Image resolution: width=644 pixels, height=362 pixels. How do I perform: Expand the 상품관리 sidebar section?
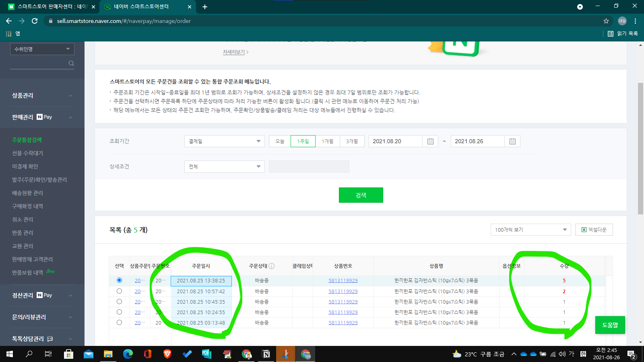[x=42, y=95]
